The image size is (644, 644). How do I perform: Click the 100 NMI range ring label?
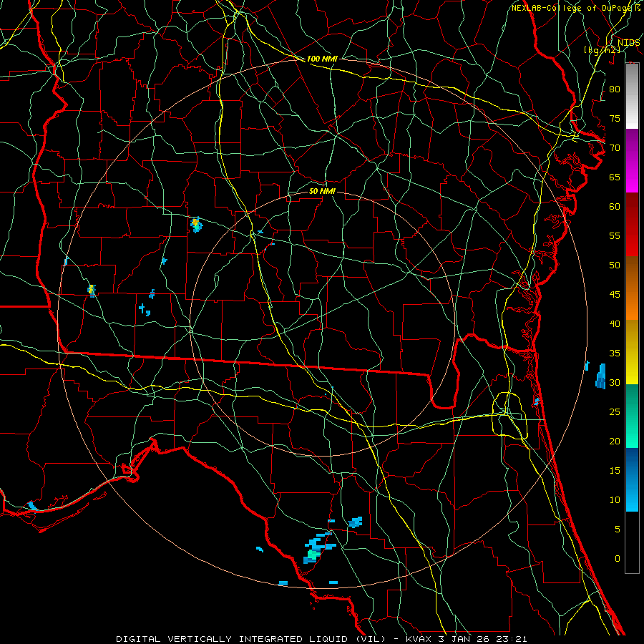point(322,59)
